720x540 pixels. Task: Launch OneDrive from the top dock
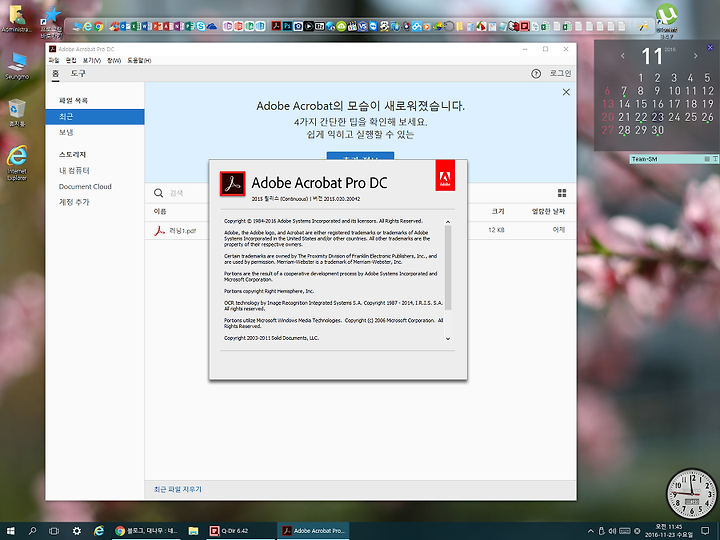212,27
